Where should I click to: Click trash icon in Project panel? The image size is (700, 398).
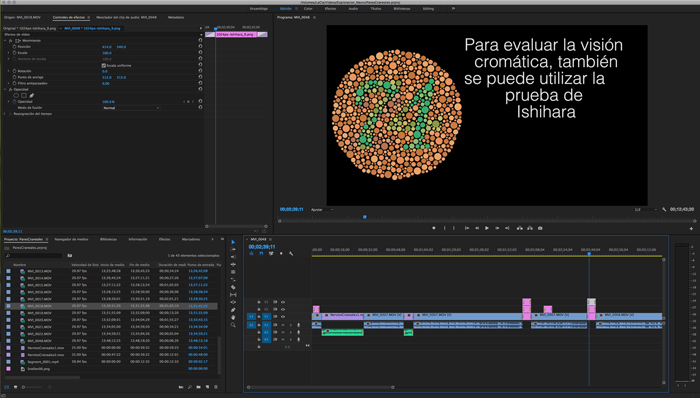coord(216,387)
